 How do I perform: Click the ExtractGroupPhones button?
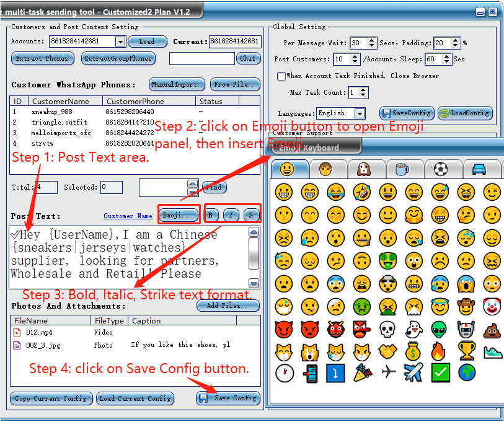118,58
